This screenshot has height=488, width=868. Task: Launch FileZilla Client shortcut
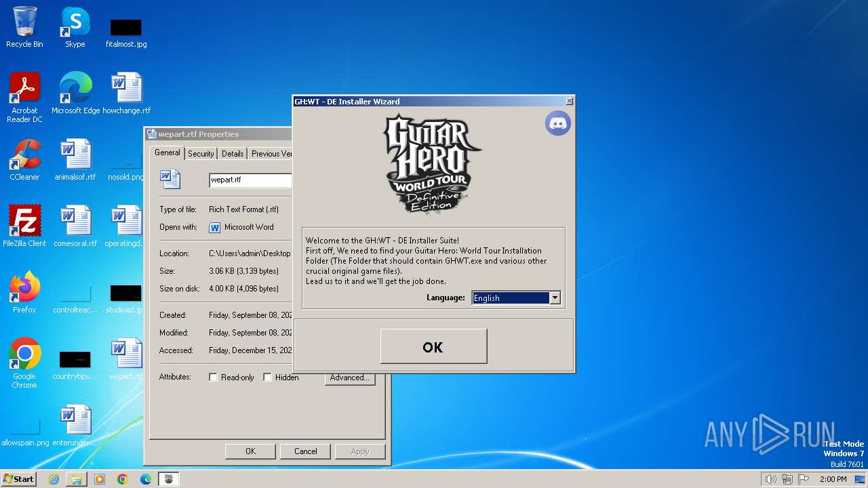[x=24, y=226]
